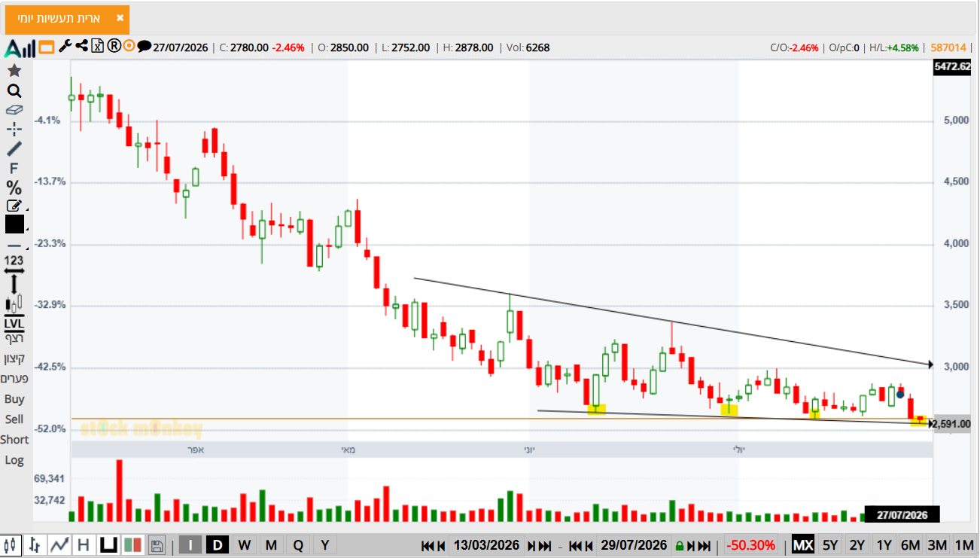Share the chart via the share icon
Viewport: 980px width, 558px height.
point(81,46)
